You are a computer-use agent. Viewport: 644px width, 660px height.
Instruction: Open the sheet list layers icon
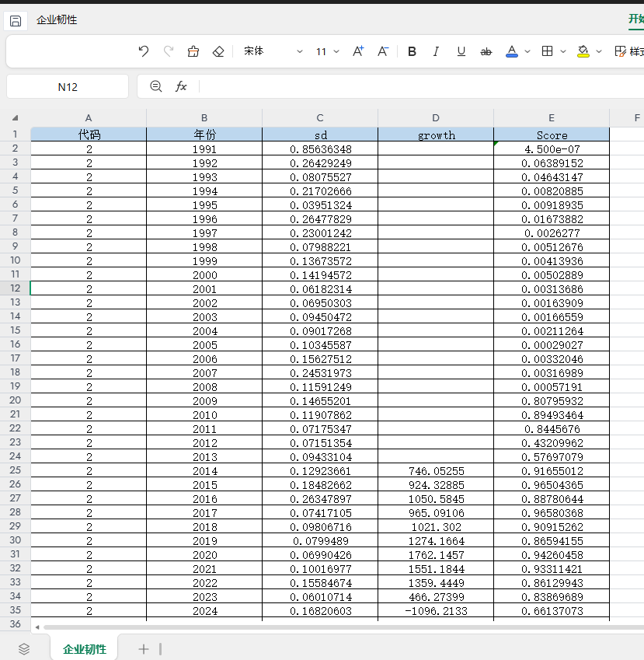pos(24,649)
